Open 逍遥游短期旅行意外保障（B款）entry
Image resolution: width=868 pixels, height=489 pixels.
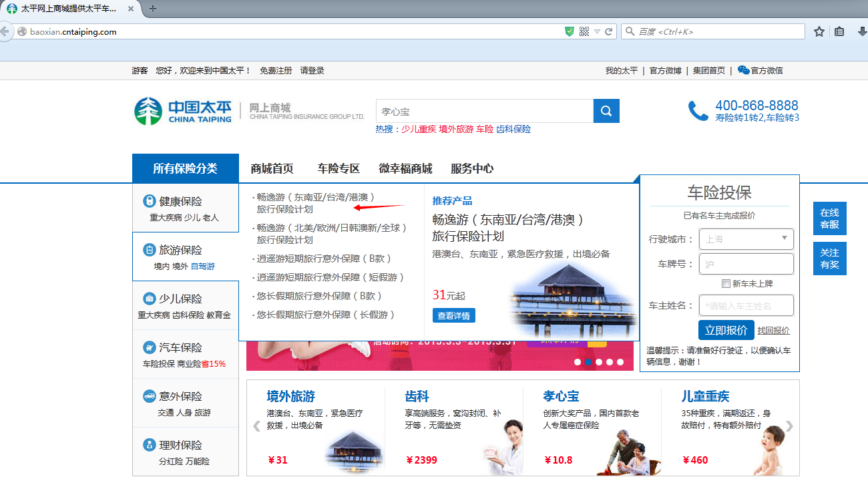324,259
